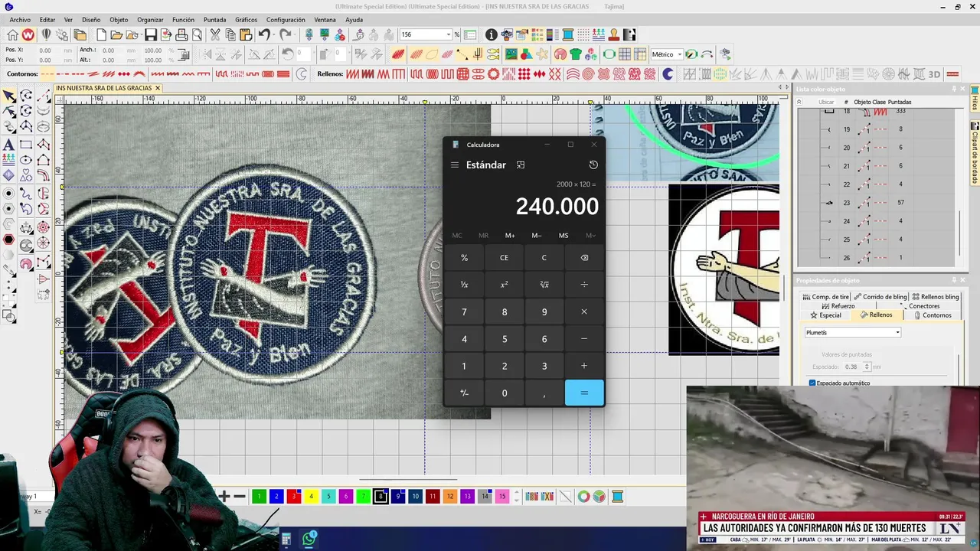The width and height of the screenshot is (980, 551).
Task: Select object row 19 in color-object list
Action: pyautogui.click(x=877, y=129)
